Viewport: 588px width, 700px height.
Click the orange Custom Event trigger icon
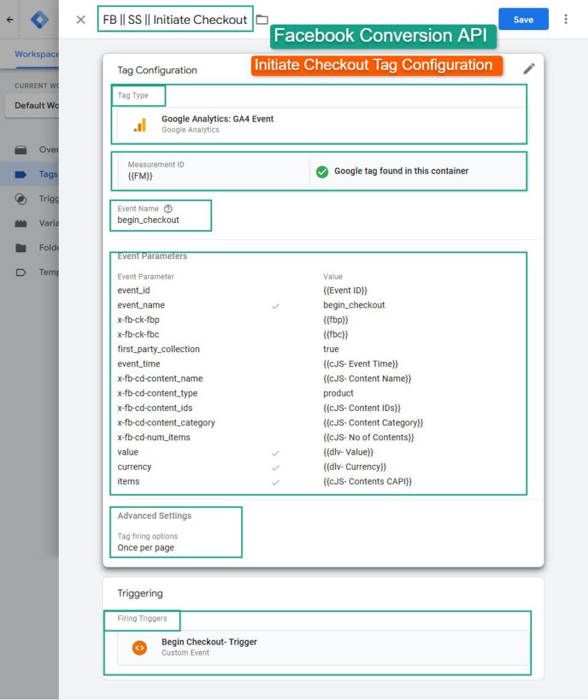pyautogui.click(x=139, y=647)
